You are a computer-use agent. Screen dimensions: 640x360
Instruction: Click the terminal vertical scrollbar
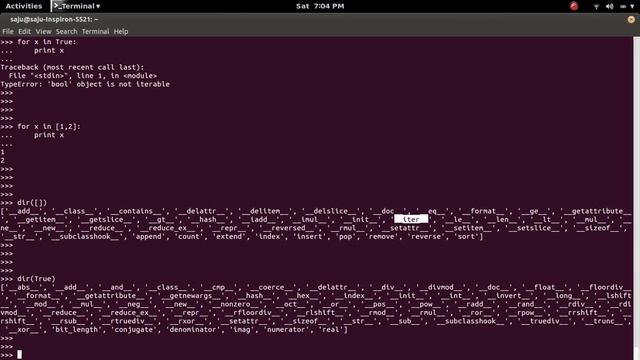click(636, 198)
